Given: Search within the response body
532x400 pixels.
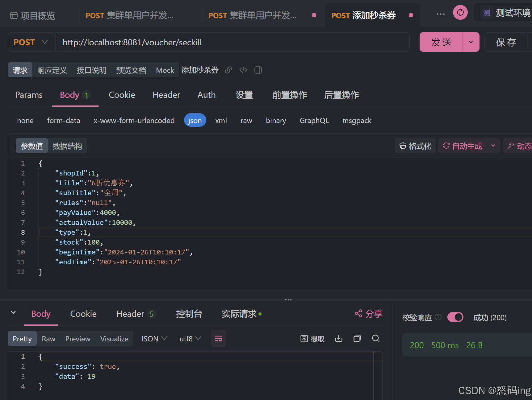Looking at the screenshot, I should (x=376, y=339).
